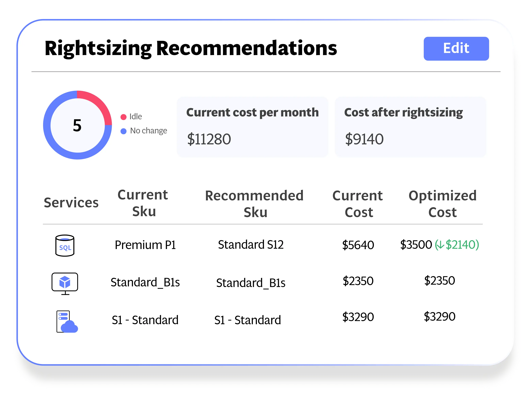Open the Current cost per month card

click(252, 127)
